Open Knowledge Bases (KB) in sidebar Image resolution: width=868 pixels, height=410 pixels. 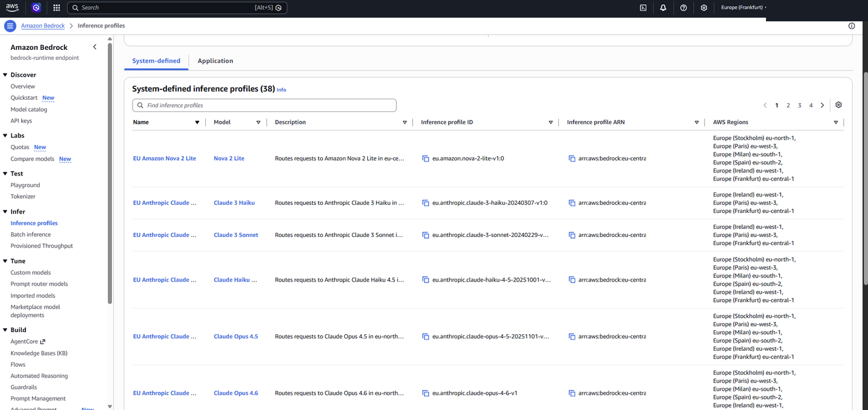(39, 353)
